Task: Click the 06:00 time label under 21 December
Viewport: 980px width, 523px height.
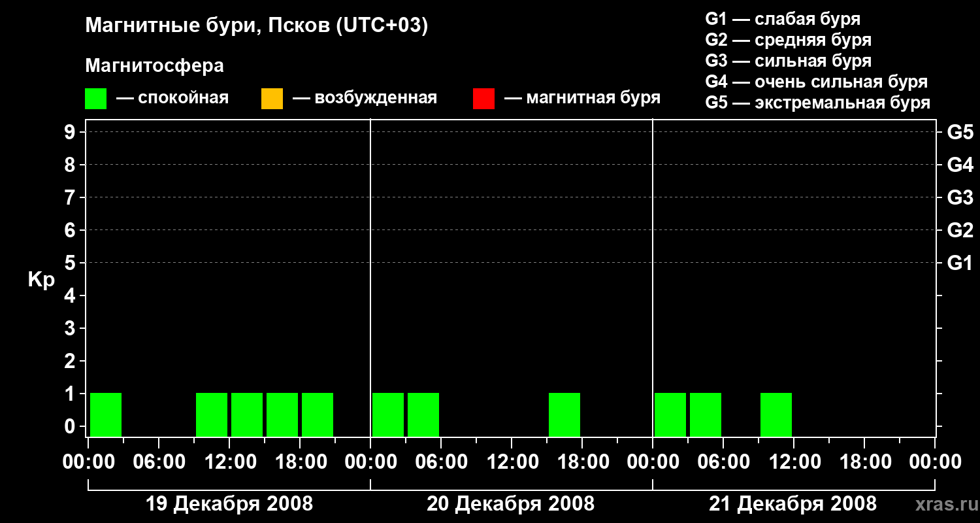Action: pos(723,462)
